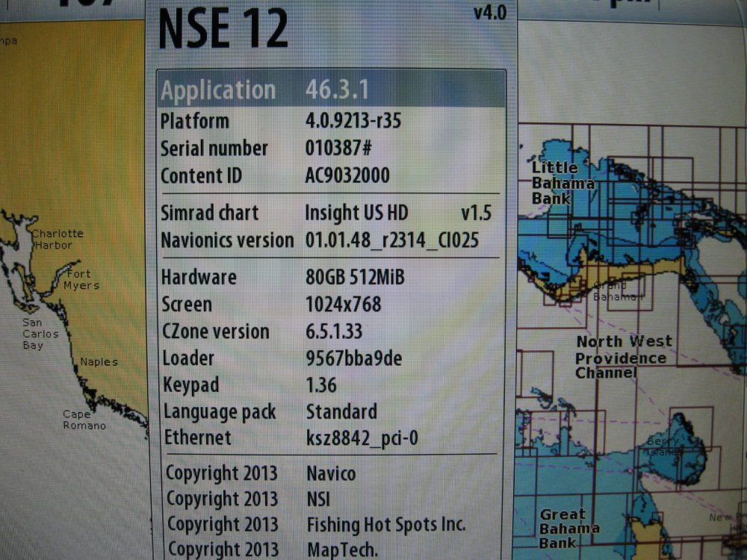
Task: Click Screen resolution 1024x768
Action: tap(344, 305)
